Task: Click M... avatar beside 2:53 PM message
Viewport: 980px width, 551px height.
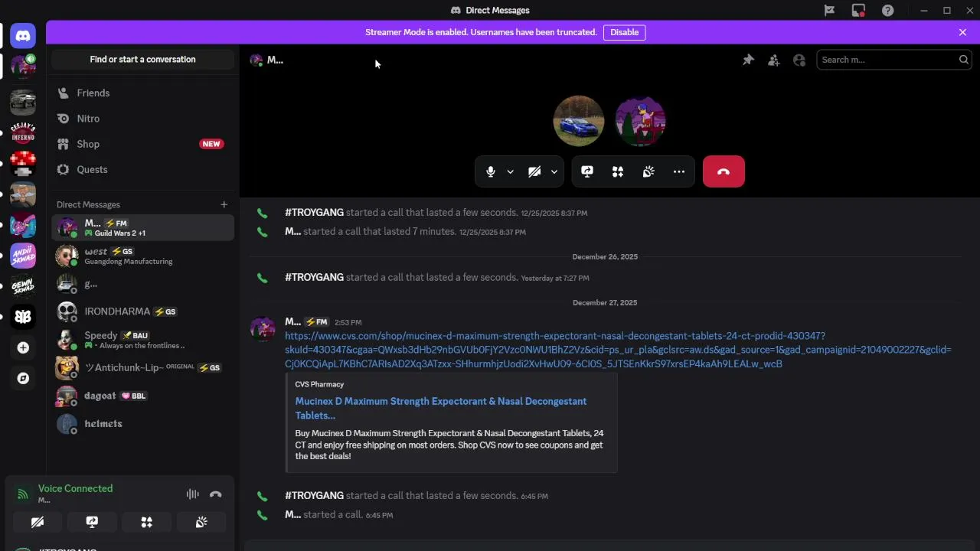Action: click(263, 328)
